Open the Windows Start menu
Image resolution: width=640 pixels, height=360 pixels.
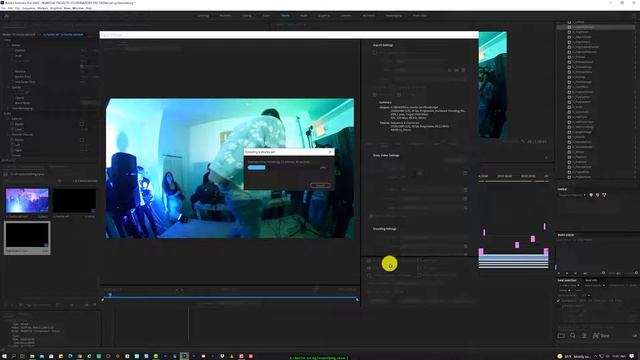[x=4, y=356]
